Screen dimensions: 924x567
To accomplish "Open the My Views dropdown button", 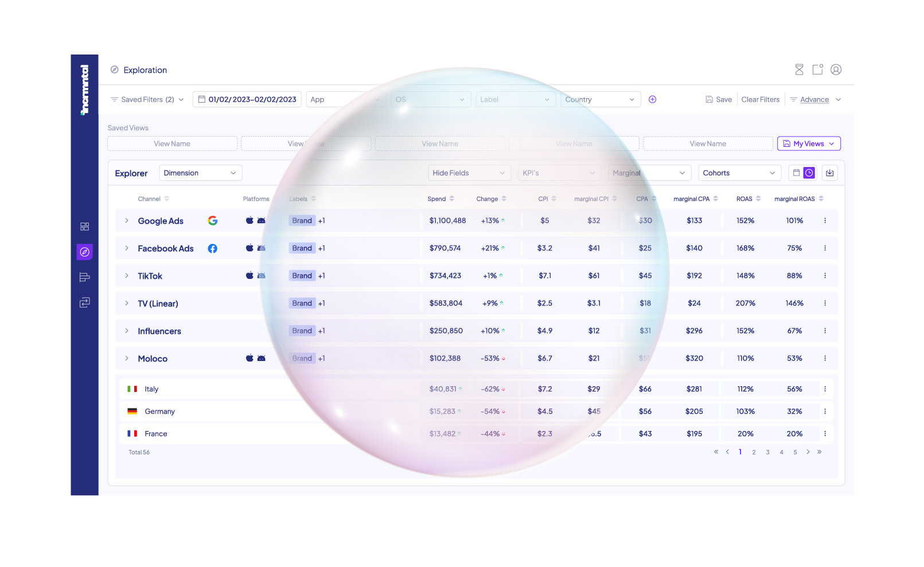I will coord(808,143).
